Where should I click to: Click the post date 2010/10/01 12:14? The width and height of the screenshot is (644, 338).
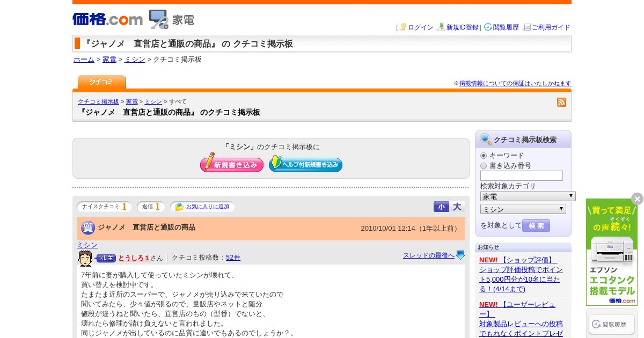tap(388, 228)
